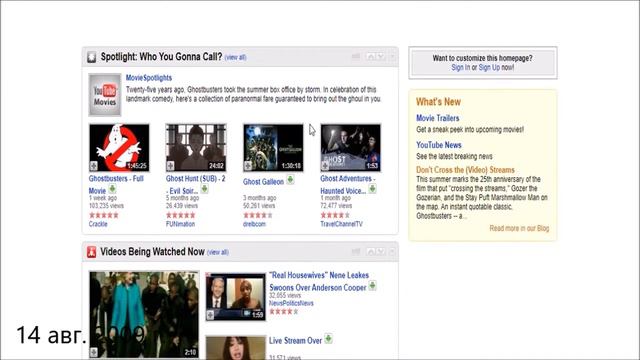Visit the drelbcom uploader channel

tap(254, 224)
